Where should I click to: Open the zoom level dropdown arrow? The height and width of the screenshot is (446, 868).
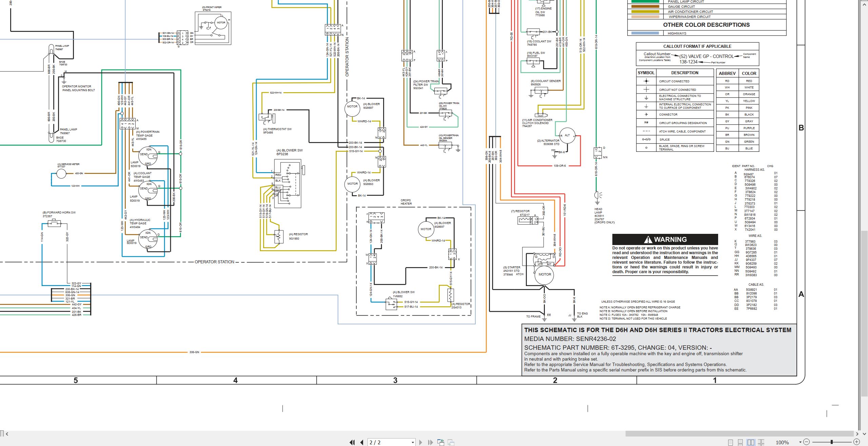tap(800, 442)
